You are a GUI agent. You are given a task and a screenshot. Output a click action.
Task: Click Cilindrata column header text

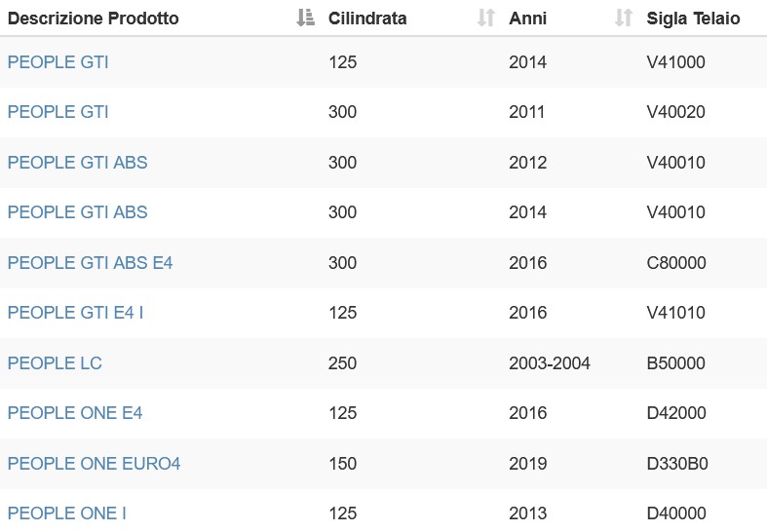pyautogui.click(x=367, y=19)
